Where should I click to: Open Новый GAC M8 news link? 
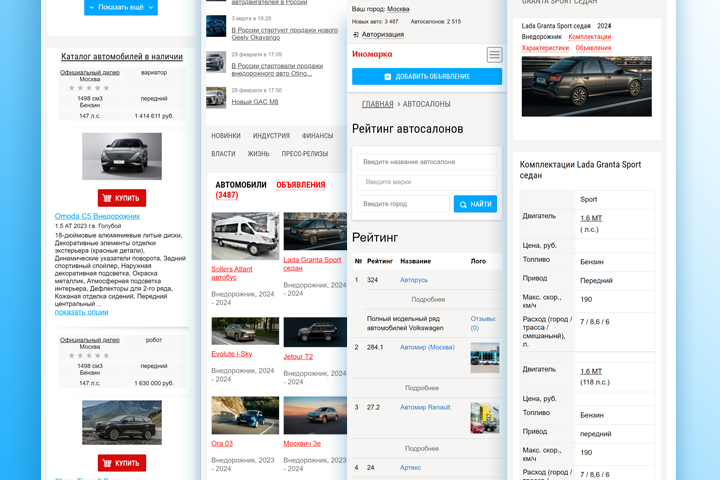pyautogui.click(x=255, y=102)
